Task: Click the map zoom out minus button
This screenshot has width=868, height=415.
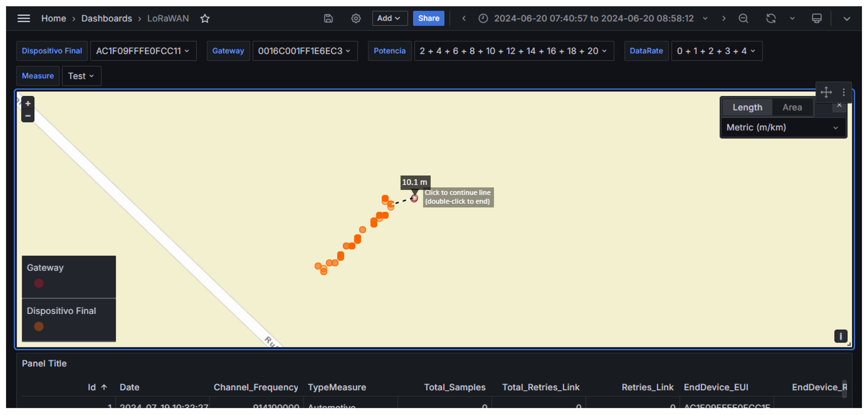Action: click(28, 116)
